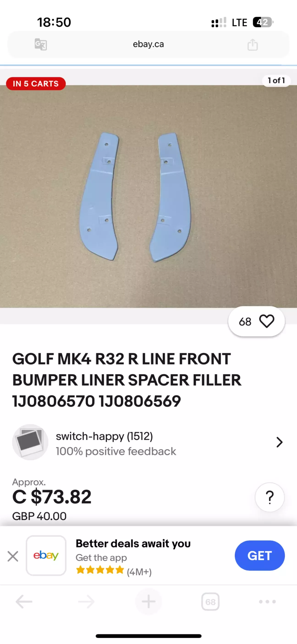Tap the 1 of 1 image counter
Screen dimensions: 297x644
(276, 80)
